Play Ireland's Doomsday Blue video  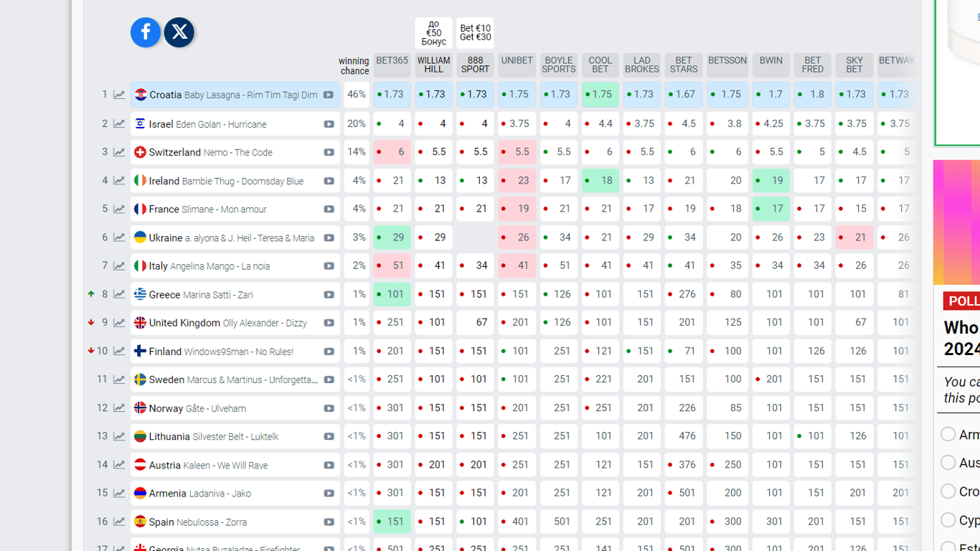tap(329, 181)
